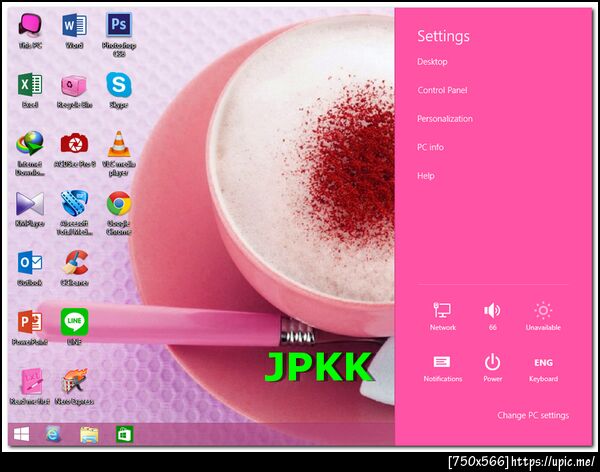Select the Photoshop CS6 desktop icon
This screenshot has height=472, width=600.
119,35
